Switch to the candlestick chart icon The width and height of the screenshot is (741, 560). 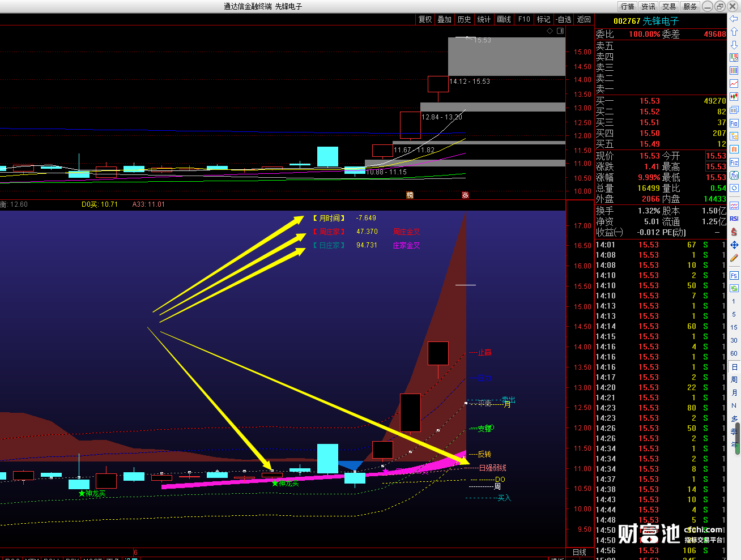[734, 97]
